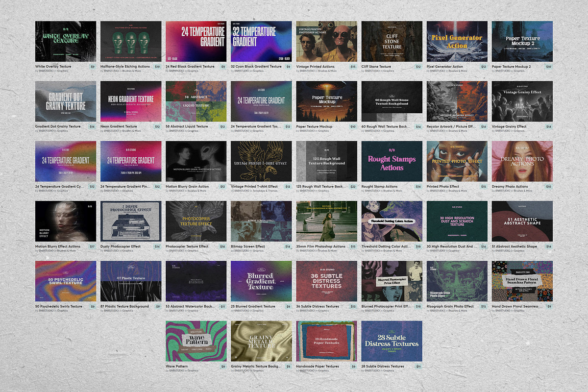Click the Handmade Paper Textures title link
Image resolution: width=588 pixels, height=392 pixels.
tap(318, 367)
